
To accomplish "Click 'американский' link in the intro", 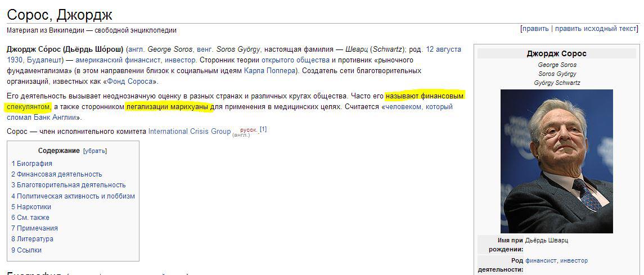I will [100, 60].
